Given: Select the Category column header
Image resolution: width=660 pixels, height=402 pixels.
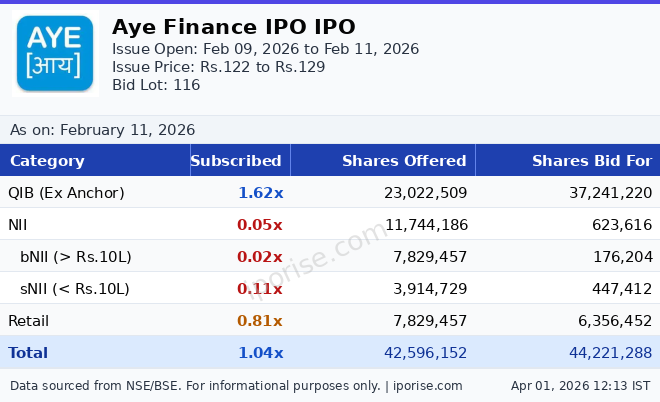Looking at the screenshot, I should pos(47,161).
